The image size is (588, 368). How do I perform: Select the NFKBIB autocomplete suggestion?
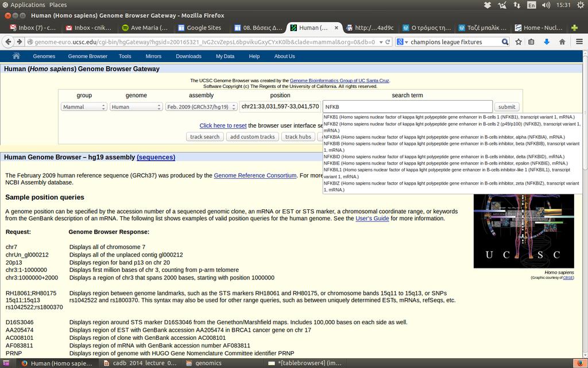(x=452, y=147)
